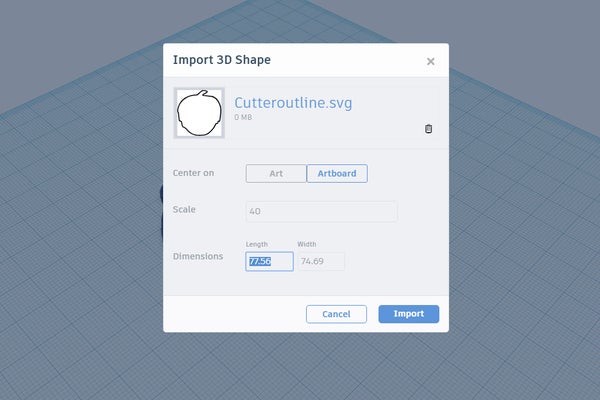
Task: Select Artboard as the centering option
Action: point(337,173)
